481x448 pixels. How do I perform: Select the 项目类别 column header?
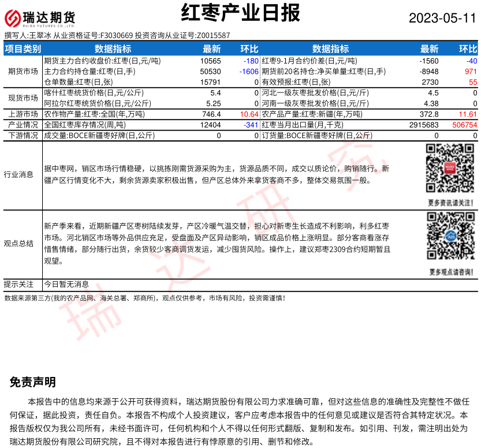[23, 48]
